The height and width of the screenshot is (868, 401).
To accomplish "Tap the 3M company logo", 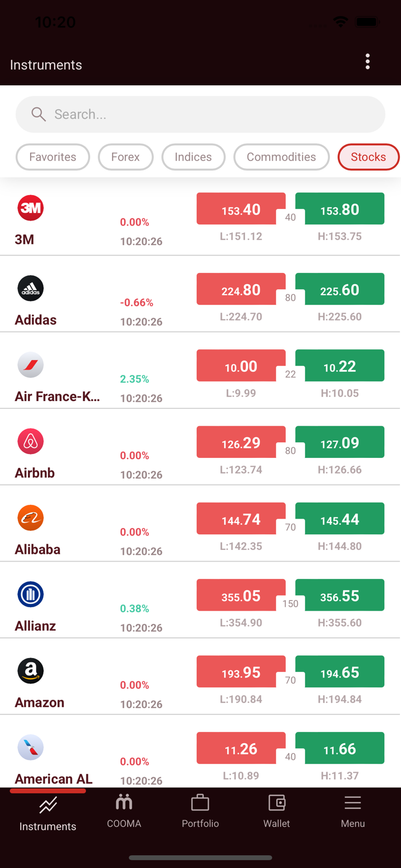I will (x=31, y=208).
